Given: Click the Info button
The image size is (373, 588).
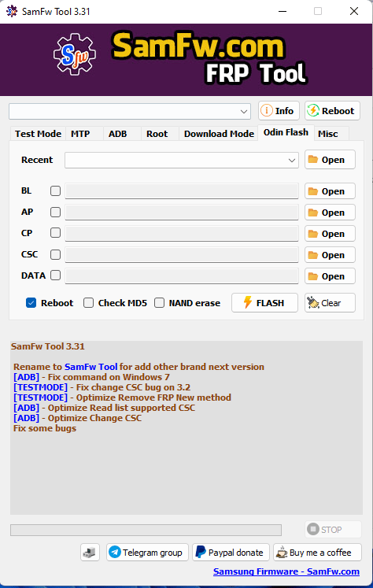Looking at the screenshot, I should coord(279,111).
